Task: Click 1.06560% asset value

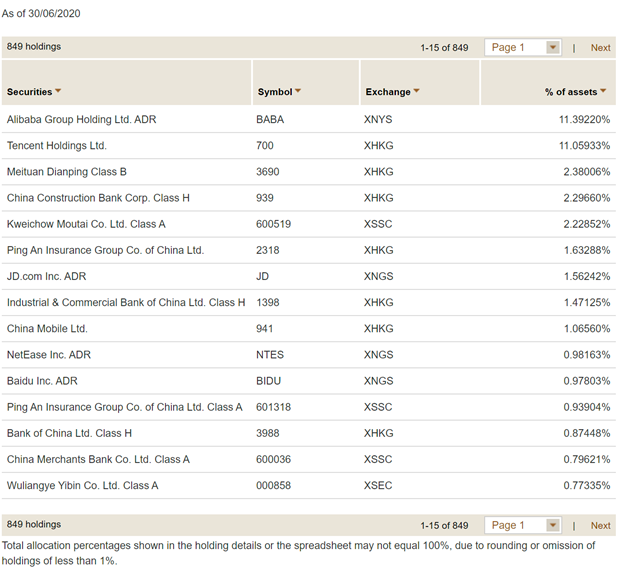Action: tap(587, 329)
